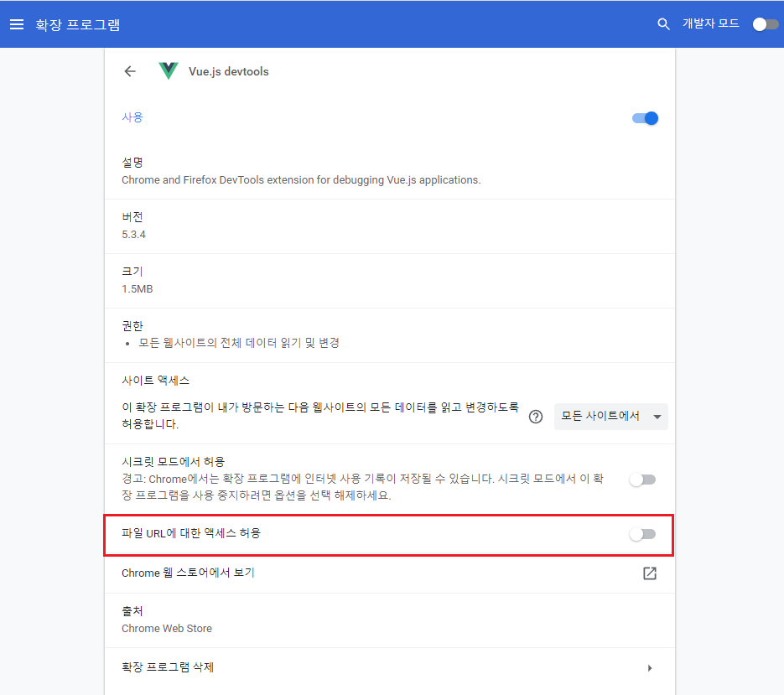
Task: Click the 확장 프로그램 header title
Action: [x=77, y=24]
